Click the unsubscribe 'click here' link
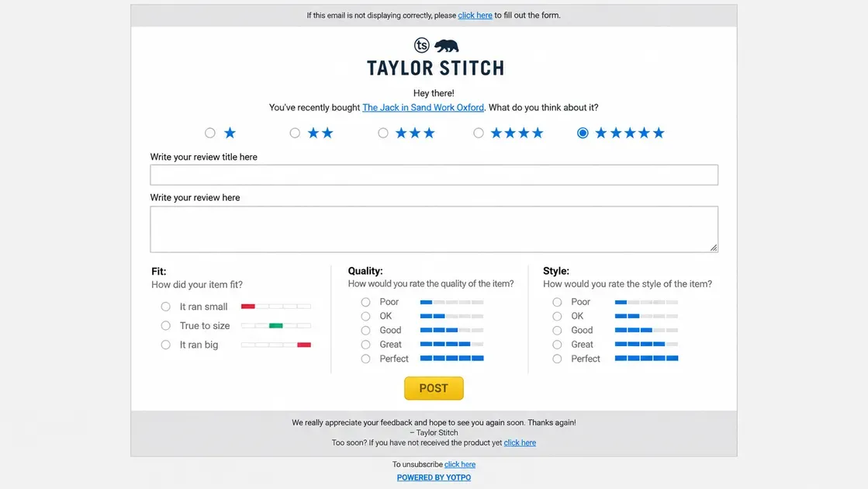This screenshot has height=489, width=868. click(x=460, y=464)
